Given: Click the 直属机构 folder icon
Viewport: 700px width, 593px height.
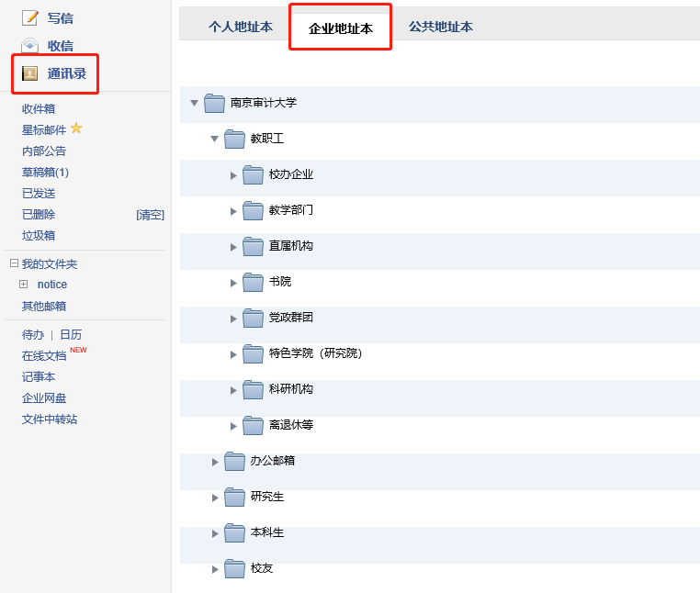Looking at the screenshot, I should click(x=253, y=247).
